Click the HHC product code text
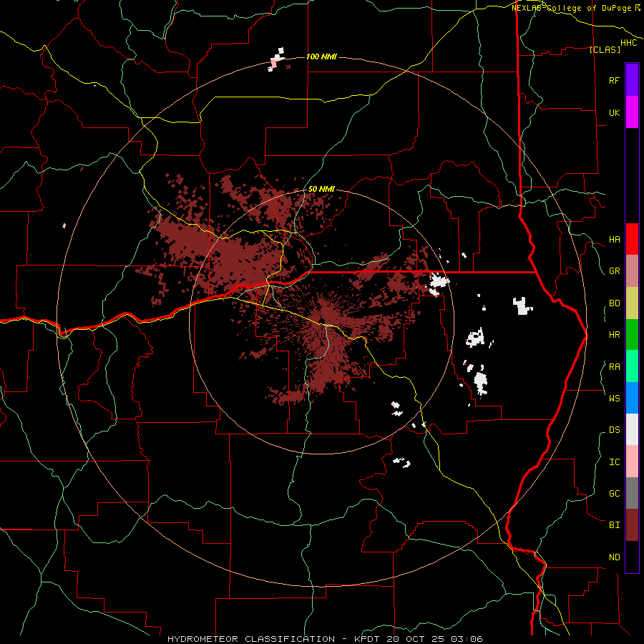This screenshot has height=644, width=644. [629, 43]
